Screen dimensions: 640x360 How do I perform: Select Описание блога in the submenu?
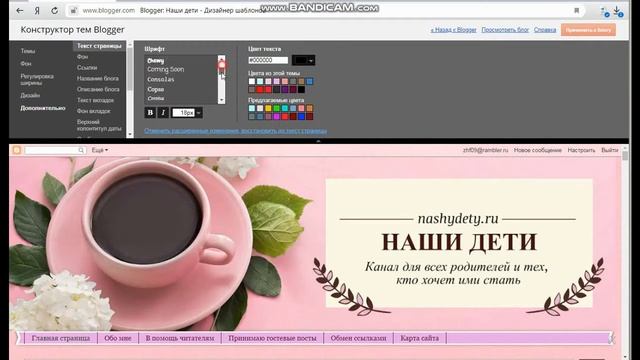(98, 89)
